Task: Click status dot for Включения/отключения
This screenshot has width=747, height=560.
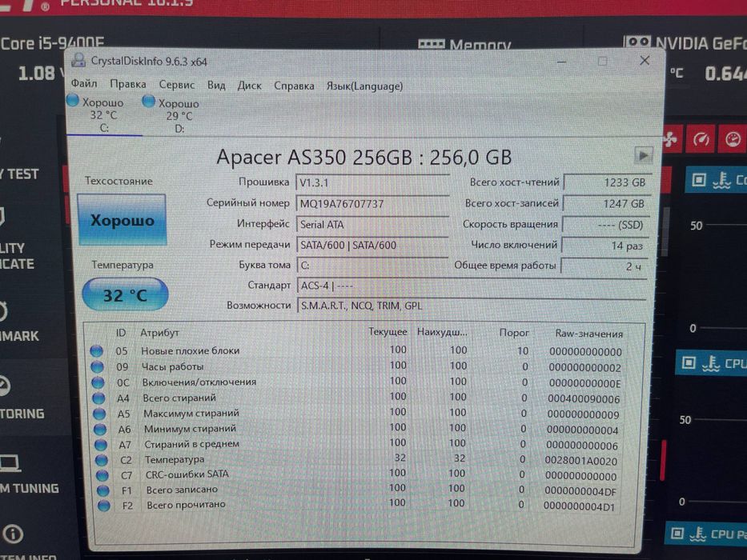Action: pyautogui.click(x=98, y=382)
